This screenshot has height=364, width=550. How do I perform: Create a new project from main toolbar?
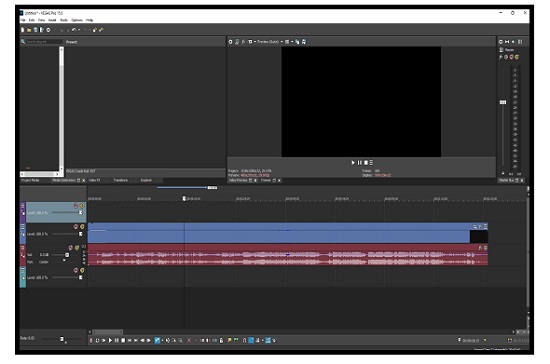tap(22, 30)
